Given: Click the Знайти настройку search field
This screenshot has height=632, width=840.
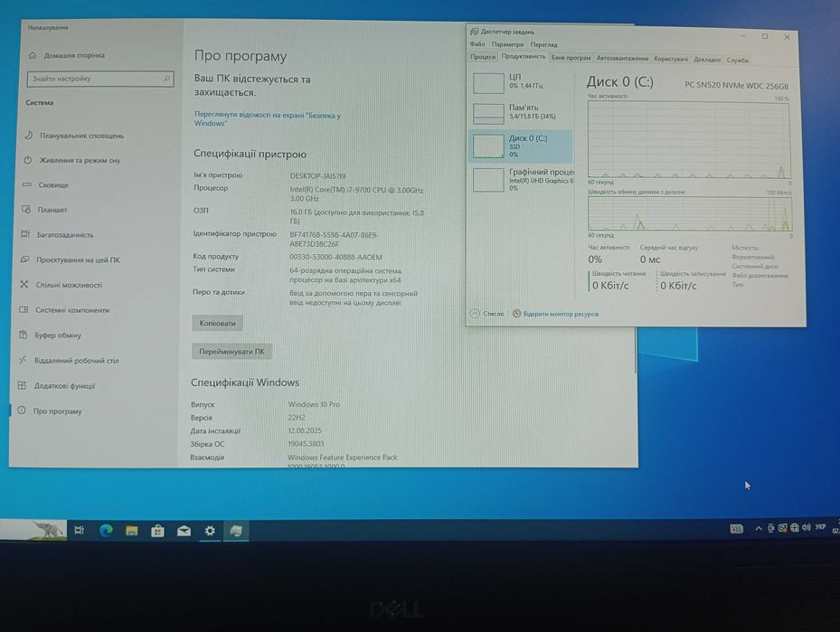Looking at the screenshot, I should 100,79.
